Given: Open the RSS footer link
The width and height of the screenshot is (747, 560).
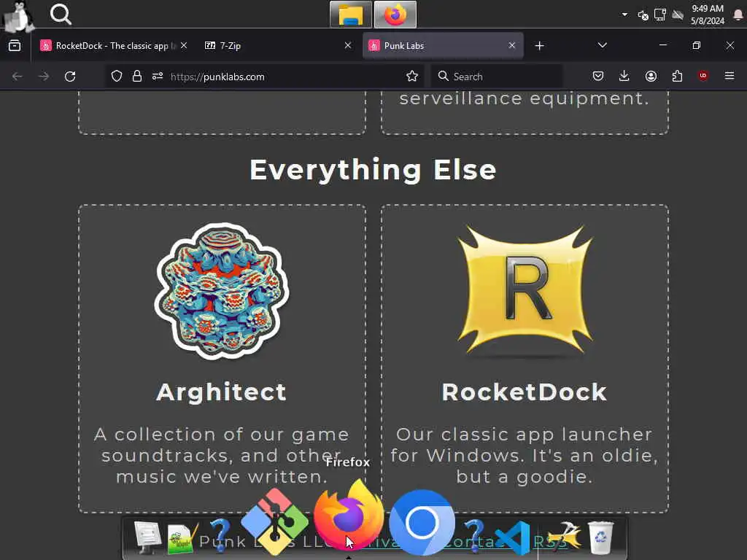Looking at the screenshot, I should (550, 542).
